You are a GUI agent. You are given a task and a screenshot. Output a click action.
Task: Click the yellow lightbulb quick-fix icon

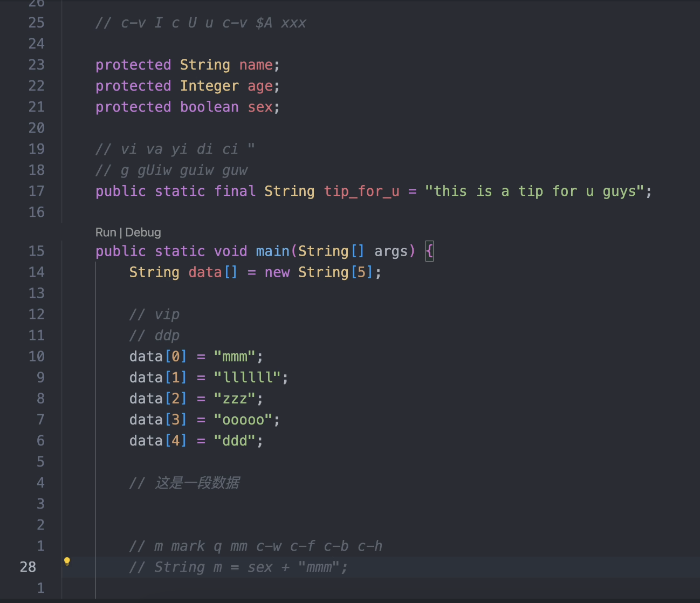tap(67, 561)
